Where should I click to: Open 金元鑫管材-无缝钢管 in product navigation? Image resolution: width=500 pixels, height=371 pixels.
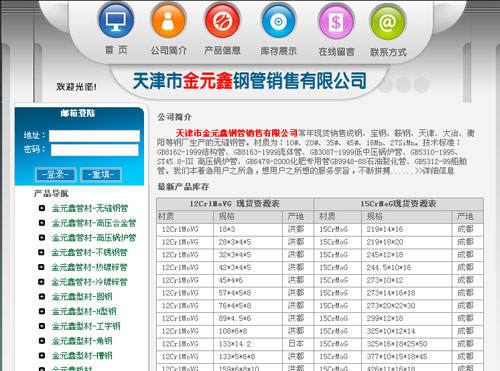(90, 208)
